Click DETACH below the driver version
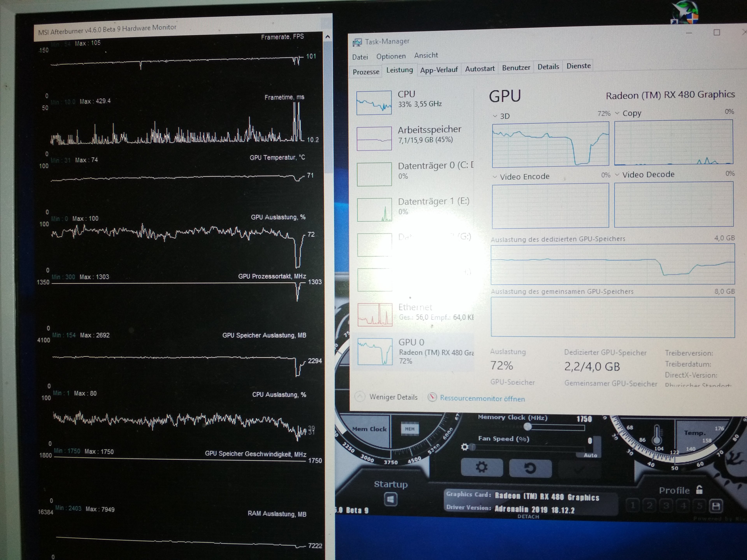The height and width of the screenshot is (560, 747). (528, 516)
